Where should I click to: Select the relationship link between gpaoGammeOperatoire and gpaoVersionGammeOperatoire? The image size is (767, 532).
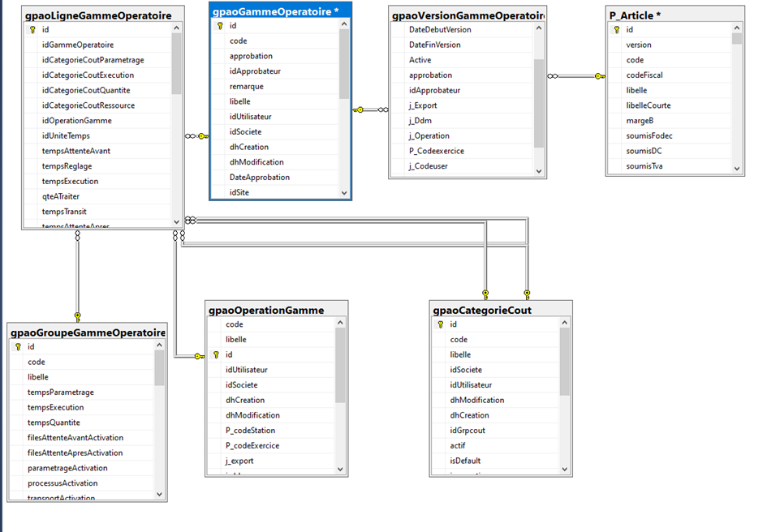pyautogui.click(x=370, y=109)
